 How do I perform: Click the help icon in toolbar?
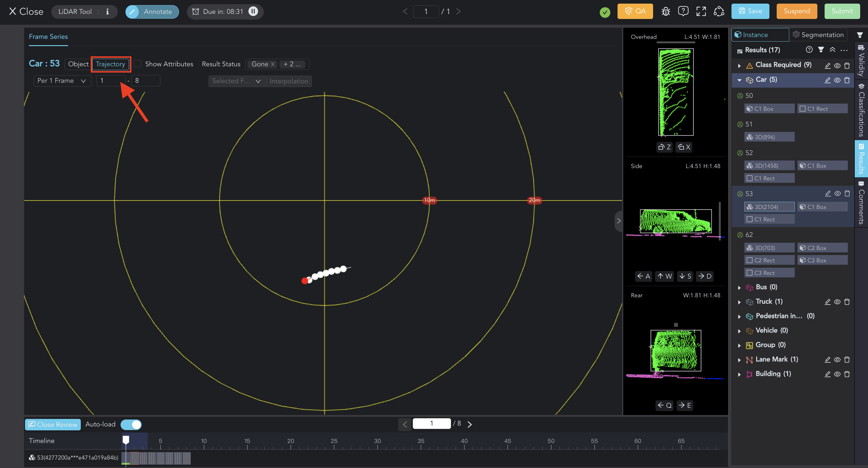pos(682,11)
